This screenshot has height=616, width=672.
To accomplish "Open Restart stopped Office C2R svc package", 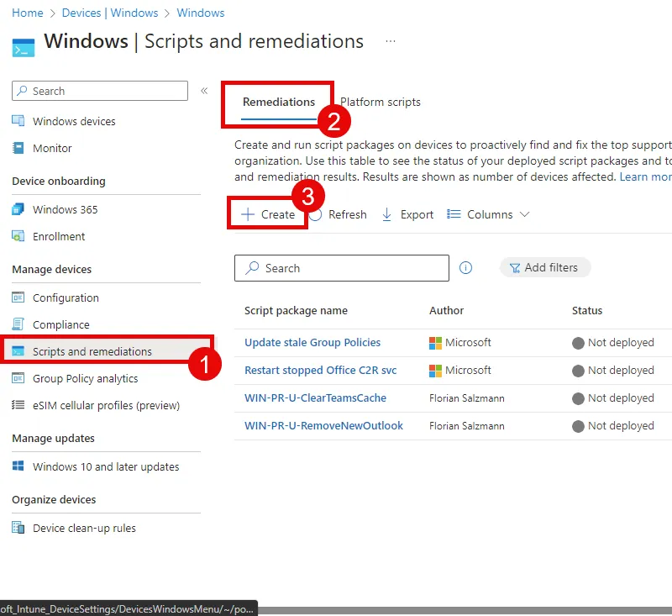I will coord(321,371).
